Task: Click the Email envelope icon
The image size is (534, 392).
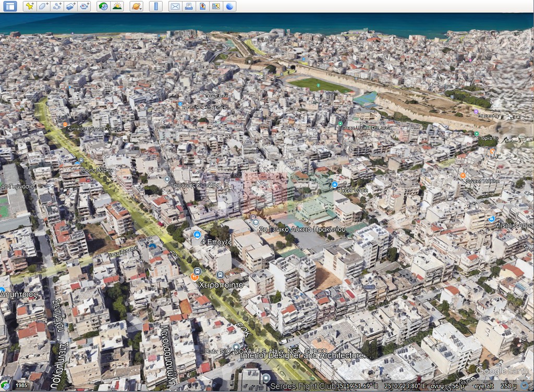Action: point(175,6)
